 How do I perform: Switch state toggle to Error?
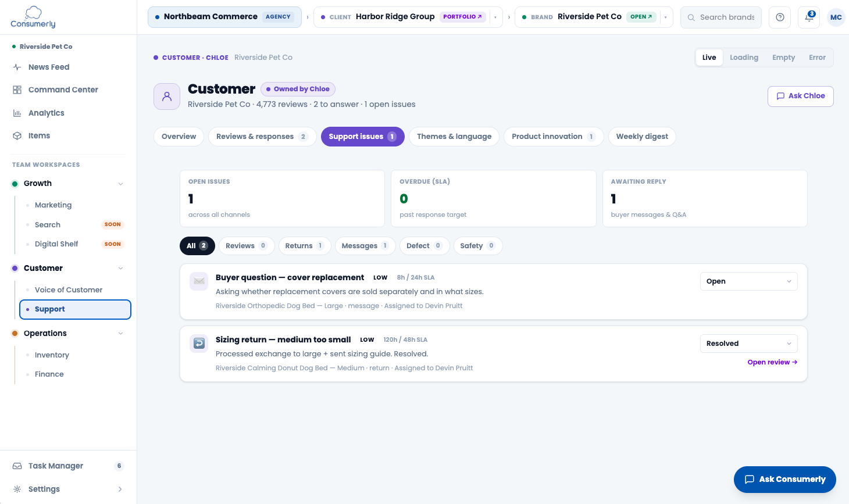click(x=817, y=58)
